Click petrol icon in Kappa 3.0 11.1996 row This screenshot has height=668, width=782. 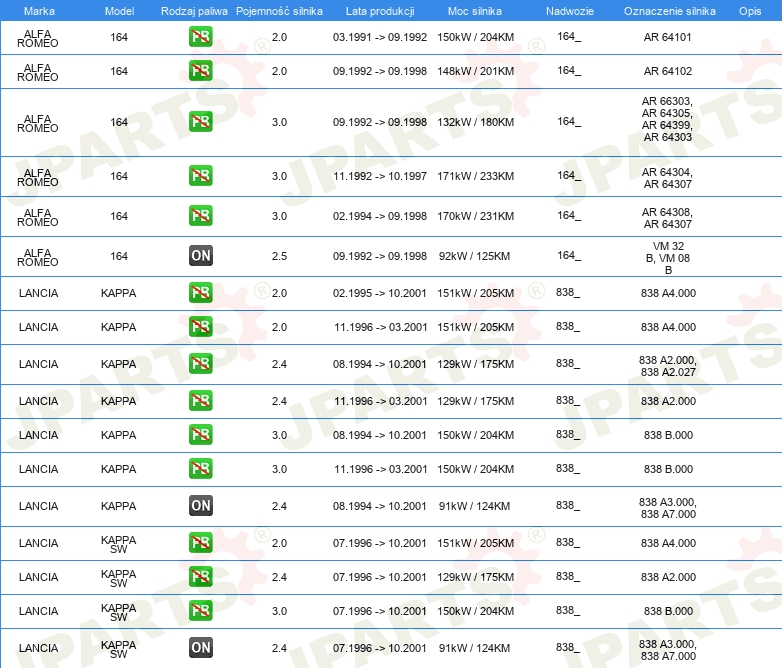[200, 468]
